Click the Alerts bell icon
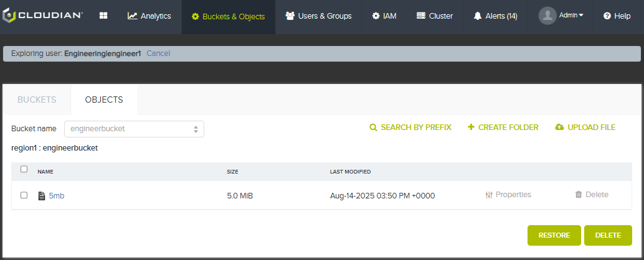The height and width of the screenshot is (260, 644). (477, 16)
